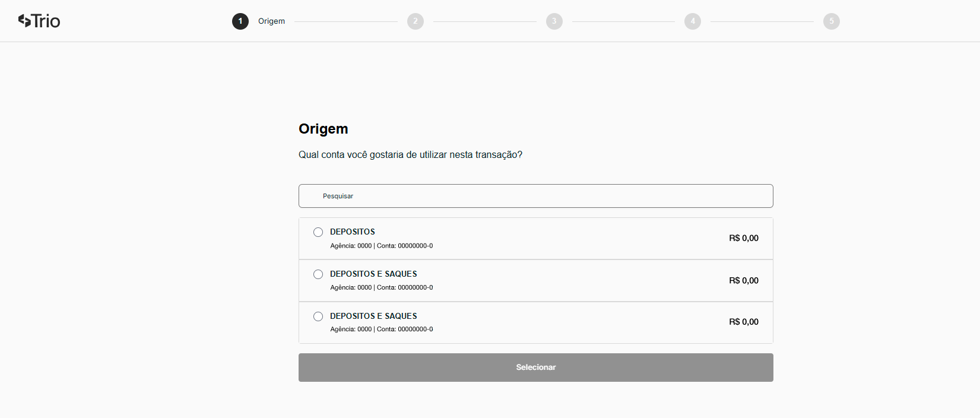Jump to step 4 in progress bar
This screenshot has width=980, height=418.
click(x=693, y=21)
